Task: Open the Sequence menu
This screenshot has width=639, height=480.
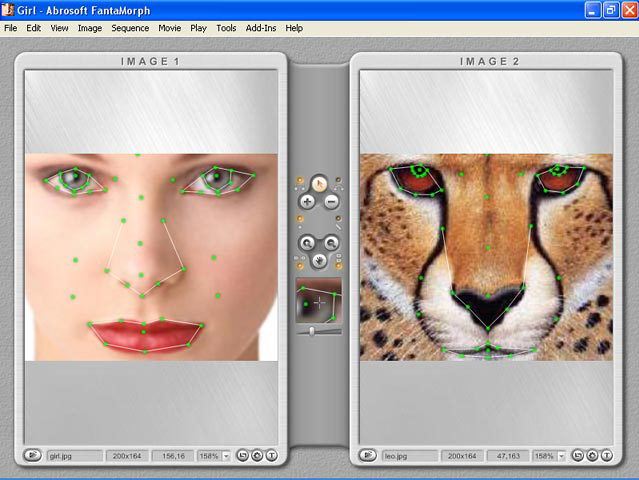Action: point(130,28)
